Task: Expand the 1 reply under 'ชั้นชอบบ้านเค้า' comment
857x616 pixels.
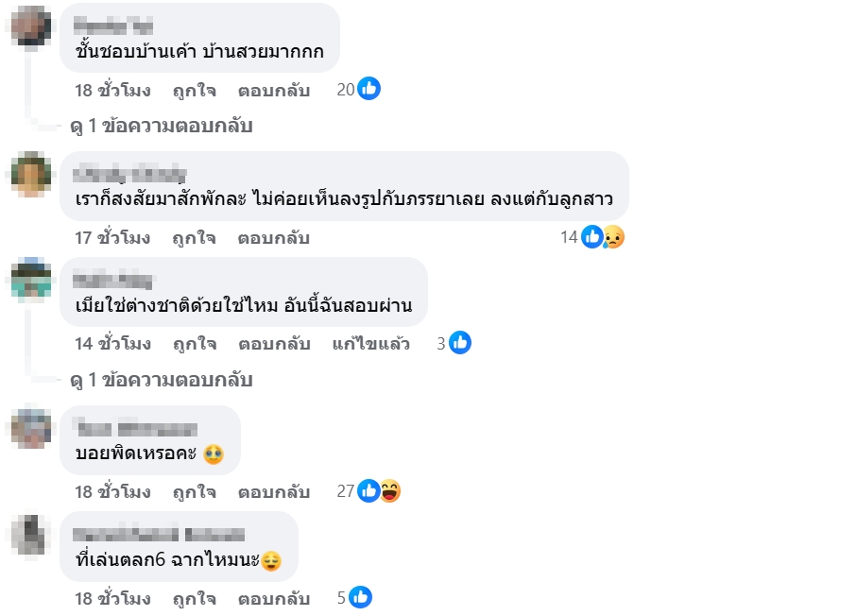Action: click(x=161, y=126)
